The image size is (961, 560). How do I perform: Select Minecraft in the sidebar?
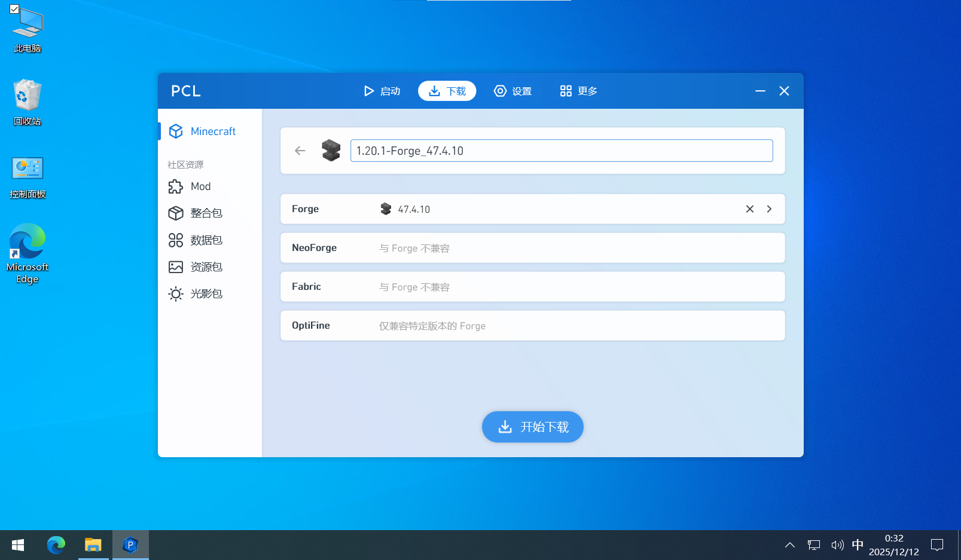tap(212, 131)
